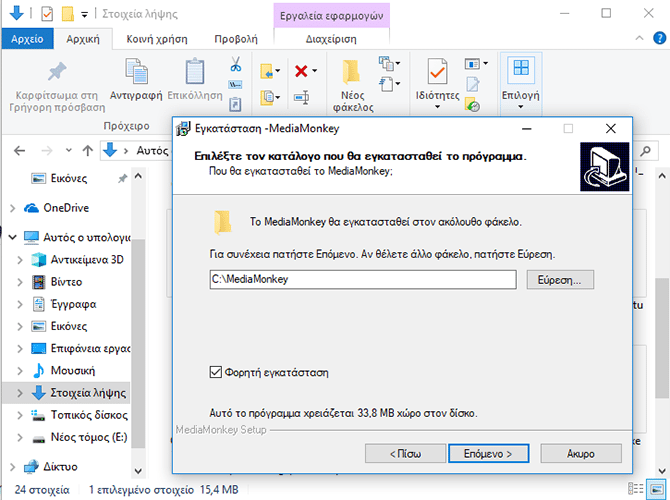Click the Copy path icon in ribbon
The image size is (670, 500).
(x=235, y=85)
